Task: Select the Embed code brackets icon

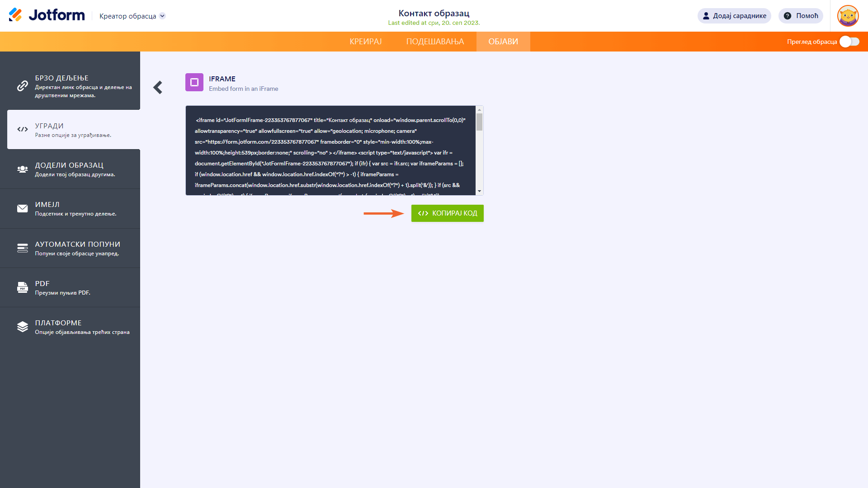Action: 22,129
